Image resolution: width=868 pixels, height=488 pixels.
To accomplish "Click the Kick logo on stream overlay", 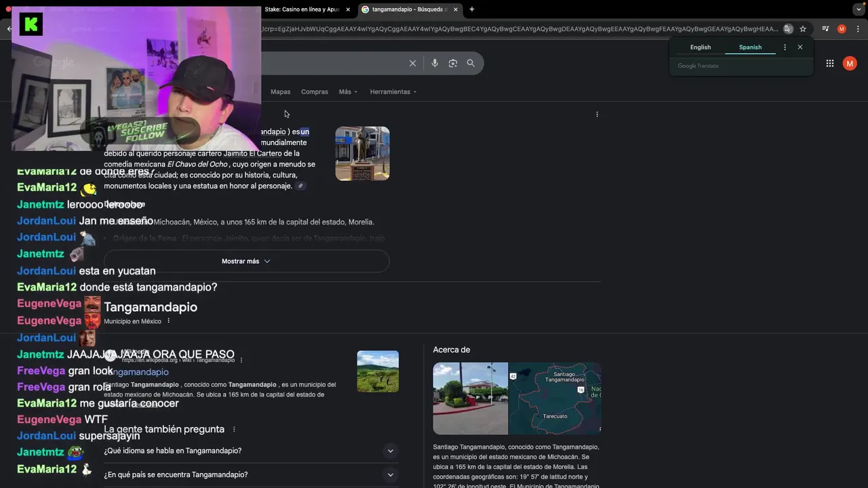I will [31, 24].
